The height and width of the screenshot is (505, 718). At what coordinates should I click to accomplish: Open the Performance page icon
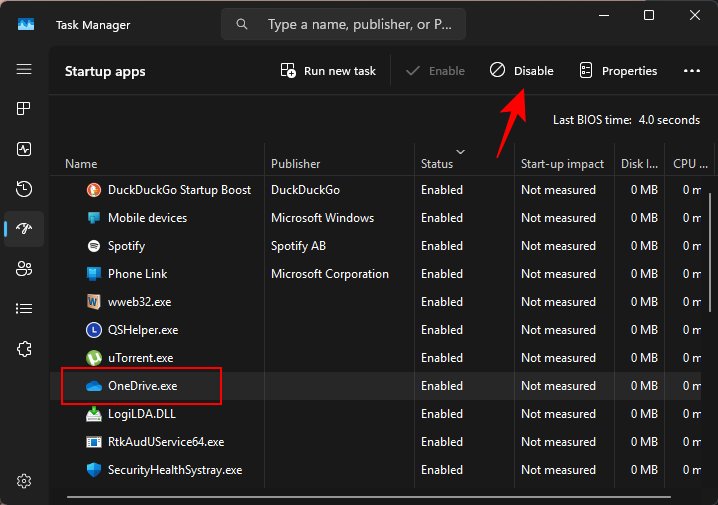24,149
